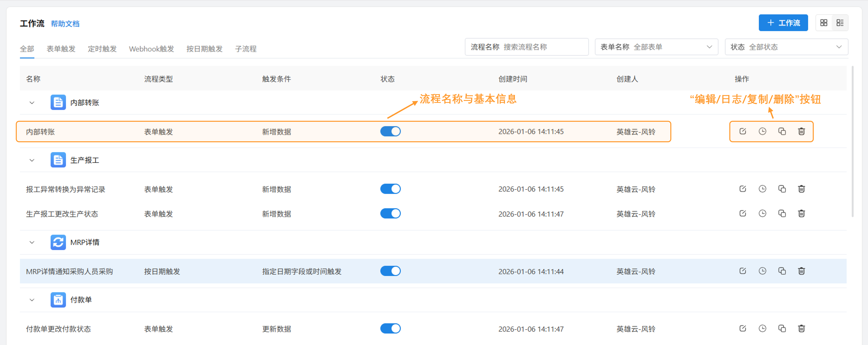Toggle off the 内部转账 workflow status
This screenshot has height=345, width=868.
pos(390,131)
